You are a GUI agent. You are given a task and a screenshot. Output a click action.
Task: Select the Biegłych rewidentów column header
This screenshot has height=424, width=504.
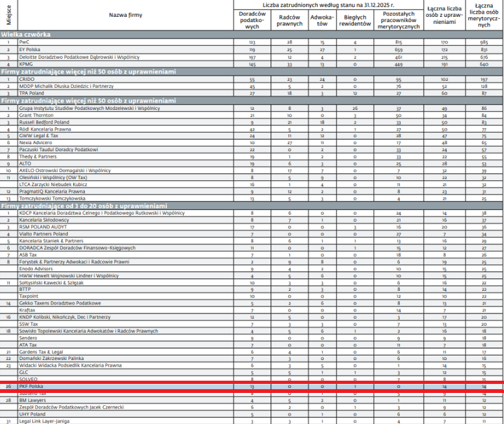[355, 19]
